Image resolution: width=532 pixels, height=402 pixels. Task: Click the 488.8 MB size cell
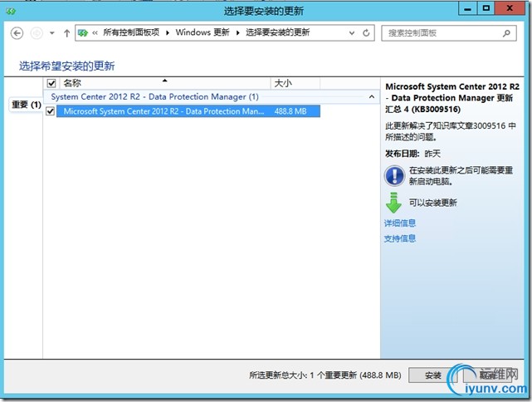click(290, 111)
